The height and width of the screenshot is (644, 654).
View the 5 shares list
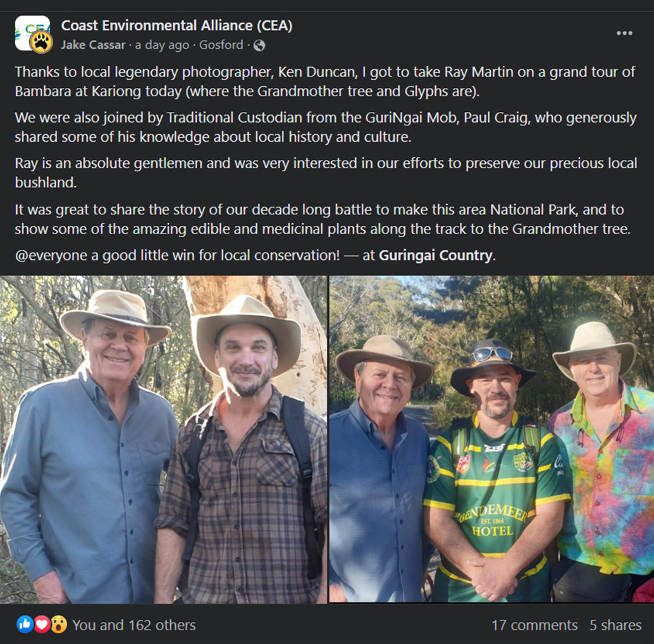pyautogui.click(x=615, y=625)
